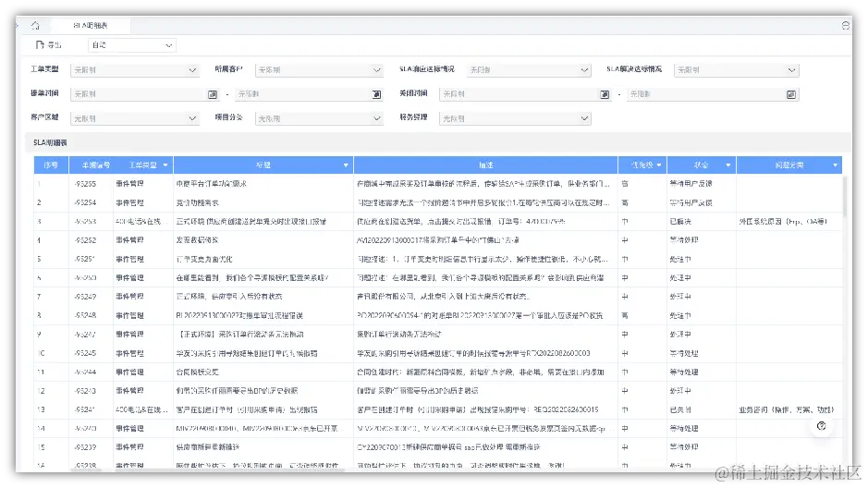868x488 pixels.
Task: Open the floating help circle icon
Action: (822, 425)
